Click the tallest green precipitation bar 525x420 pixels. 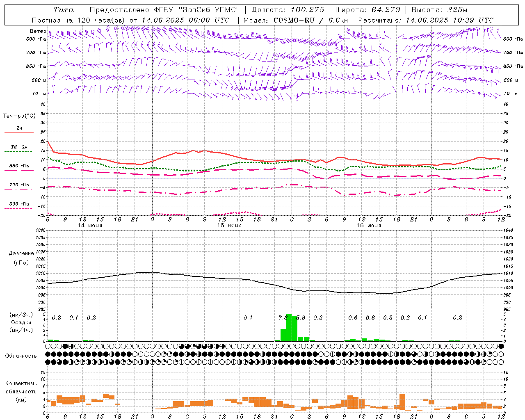(x=289, y=328)
